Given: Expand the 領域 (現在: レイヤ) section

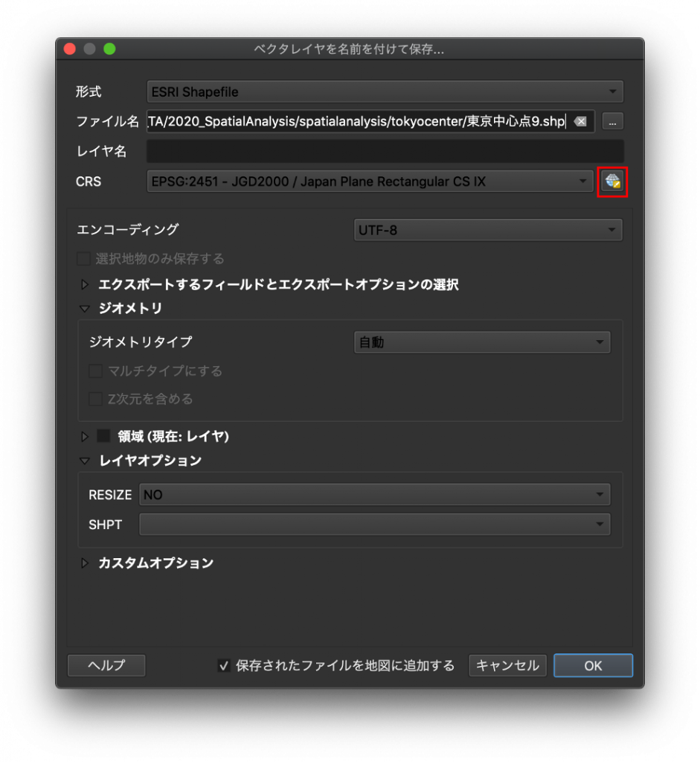Looking at the screenshot, I should click(x=85, y=436).
